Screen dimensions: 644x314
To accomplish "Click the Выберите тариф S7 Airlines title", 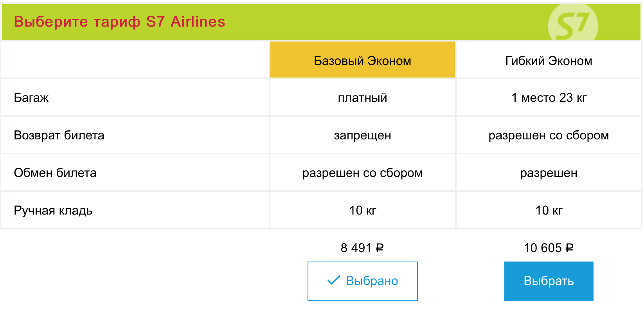I will tap(119, 22).
